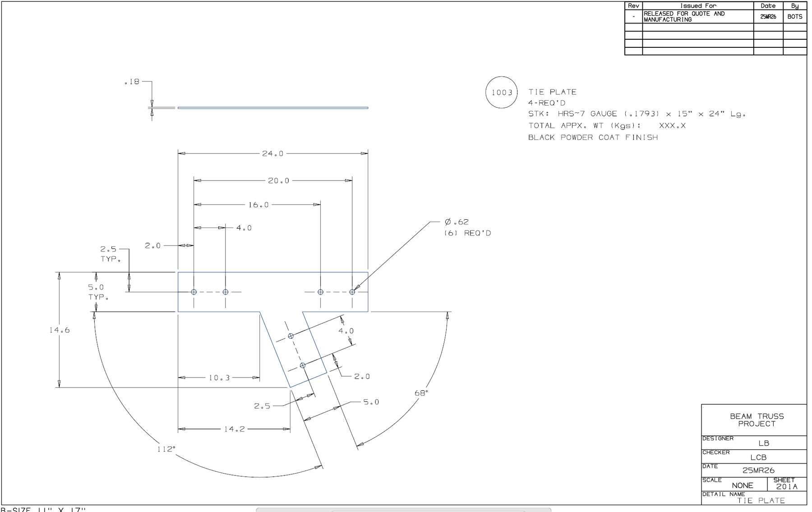Screen dimensions: 812x512
Task: Click the 14.2 dimension value
Action: (x=235, y=429)
